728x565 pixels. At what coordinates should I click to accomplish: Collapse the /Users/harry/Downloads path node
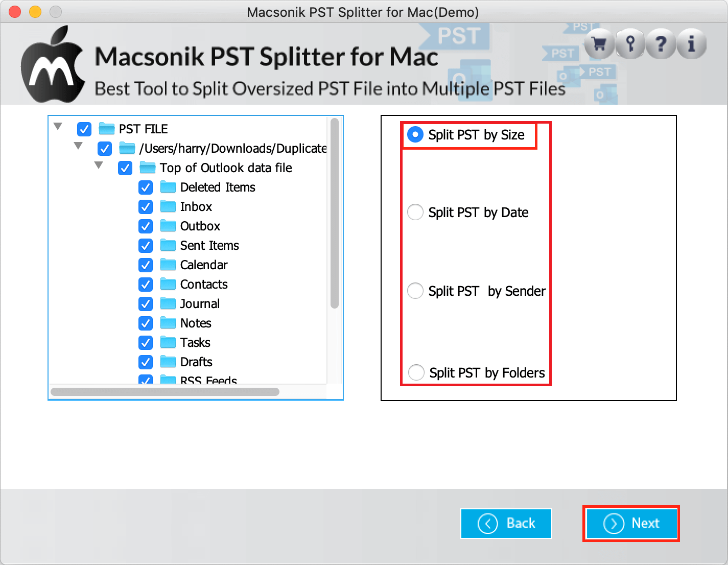coord(78,146)
